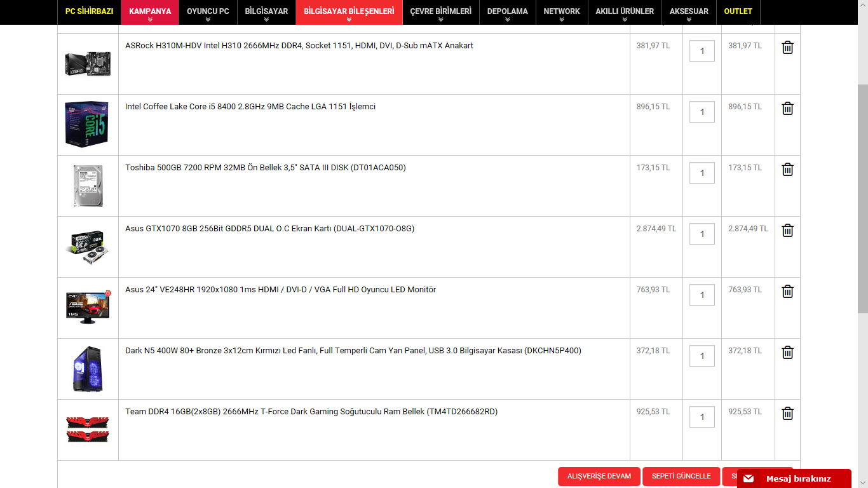This screenshot has height=488, width=868.
Task: Open the ASRock motherboard product thumbnail
Action: tap(88, 64)
